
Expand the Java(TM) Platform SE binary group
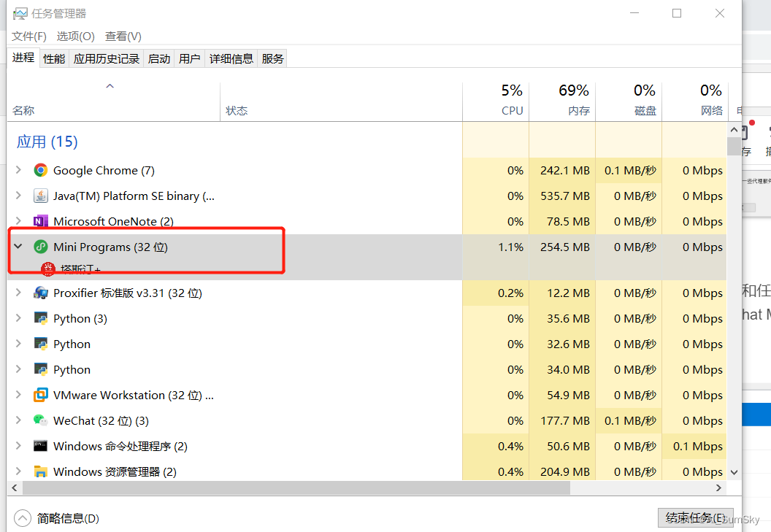18,195
